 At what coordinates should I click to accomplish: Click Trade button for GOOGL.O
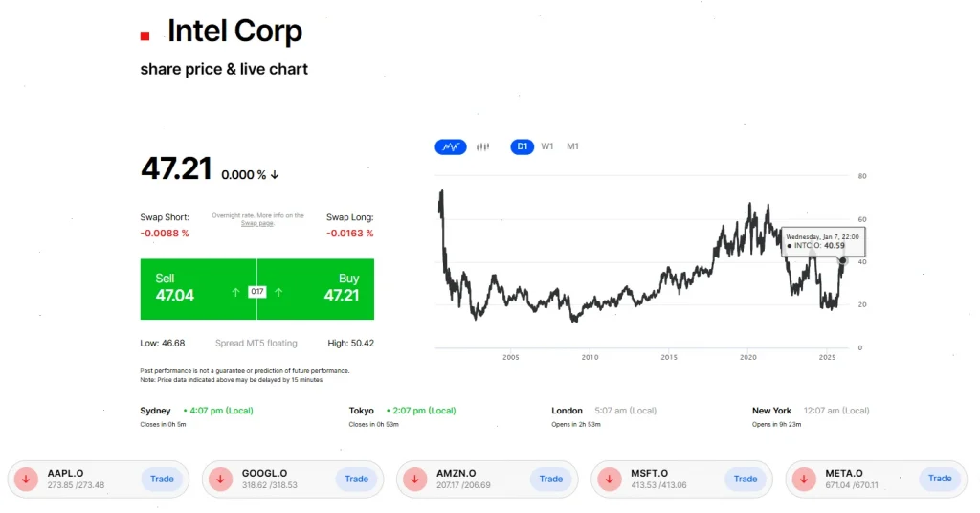(x=356, y=479)
